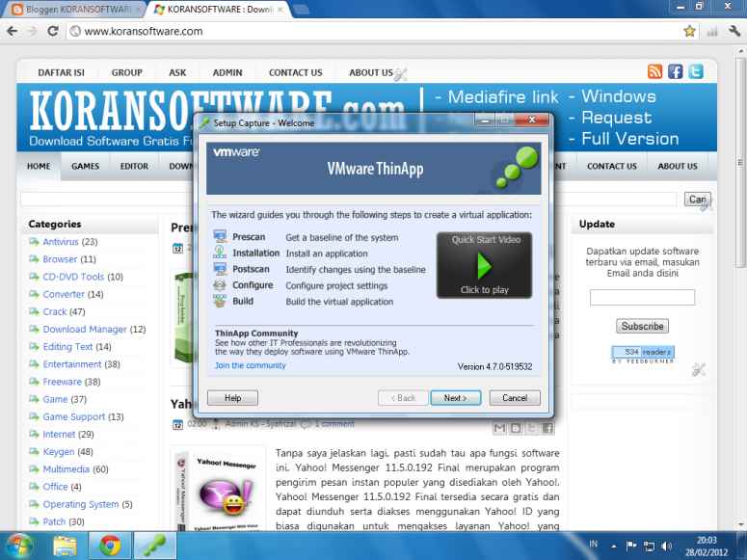Open the Freeware category
The image size is (747, 560).
click(x=63, y=382)
